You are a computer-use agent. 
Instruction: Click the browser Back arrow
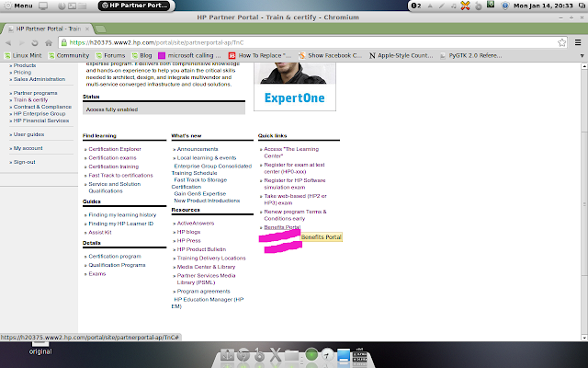coord(8,43)
